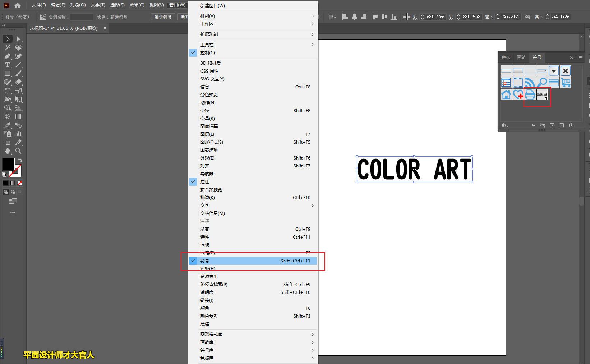
Task: Click the black fill color swatch
Action: pyautogui.click(x=8, y=164)
